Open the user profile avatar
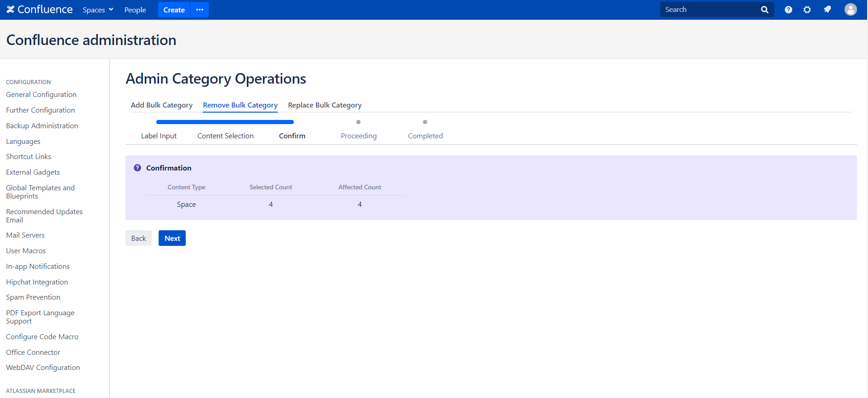The width and height of the screenshot is (868, 398). click(x=851, y=10)
